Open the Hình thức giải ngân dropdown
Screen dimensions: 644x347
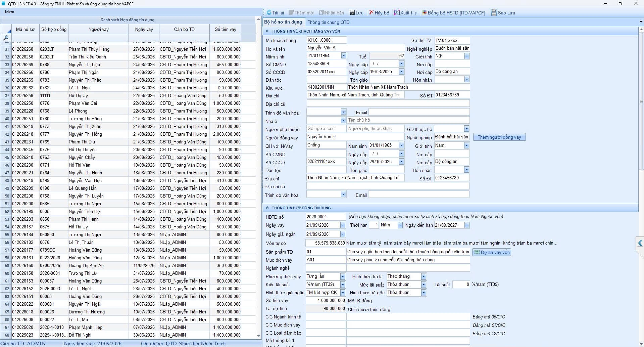point(343,293)
